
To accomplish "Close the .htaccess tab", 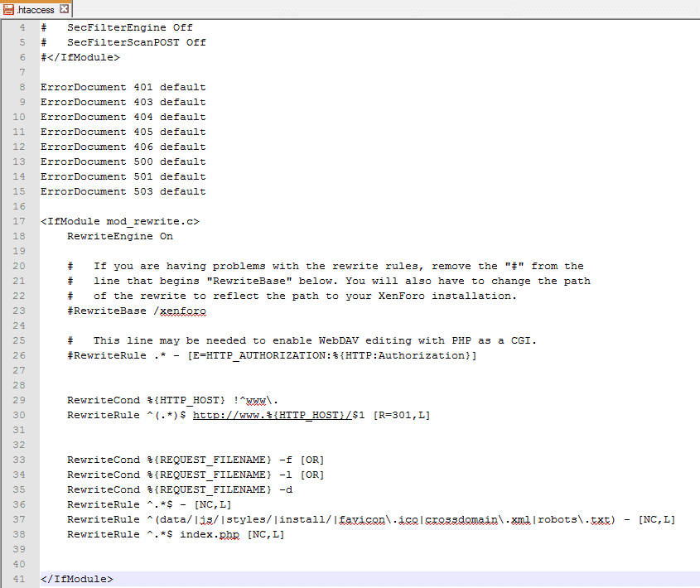I will [x=65, y=9].
